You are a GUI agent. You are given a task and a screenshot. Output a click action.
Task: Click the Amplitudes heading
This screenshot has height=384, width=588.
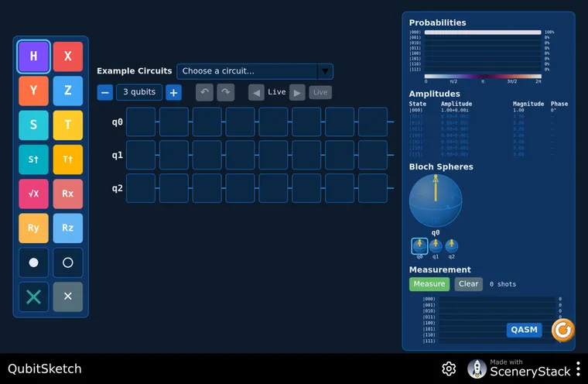click(x=434, y=94)
